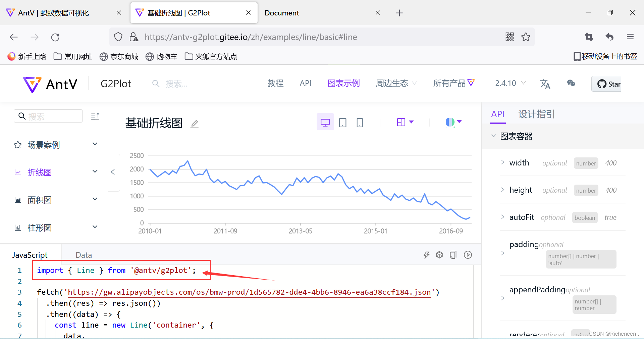
Task: Open the 周边生态 dropdown menu
Action: click(x=396, y=83)
